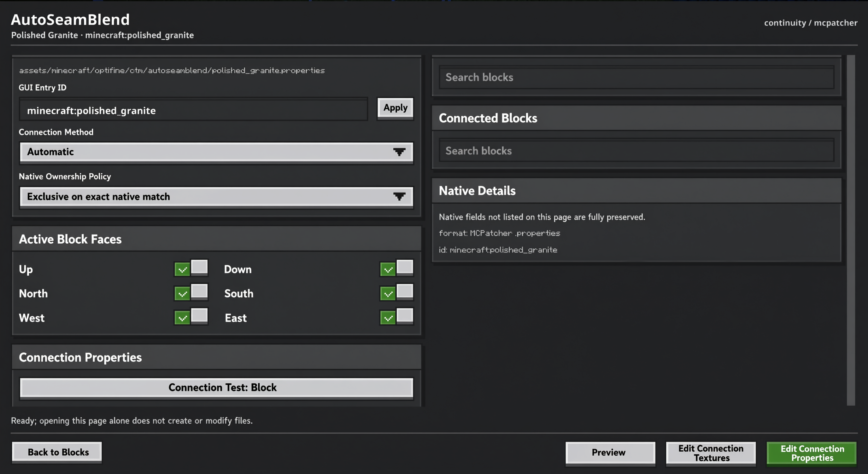Screen dimensions: 868x474
Task: Disable the North face toggle
Action: coord(191,292)
